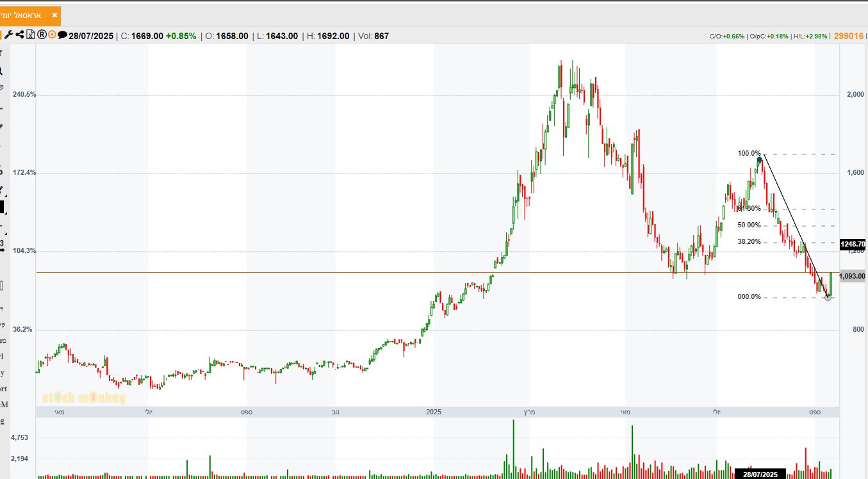868x479 pixels.
Task: Click the 28/07/2025 date in the header
Action: click(x=92, y=36)
